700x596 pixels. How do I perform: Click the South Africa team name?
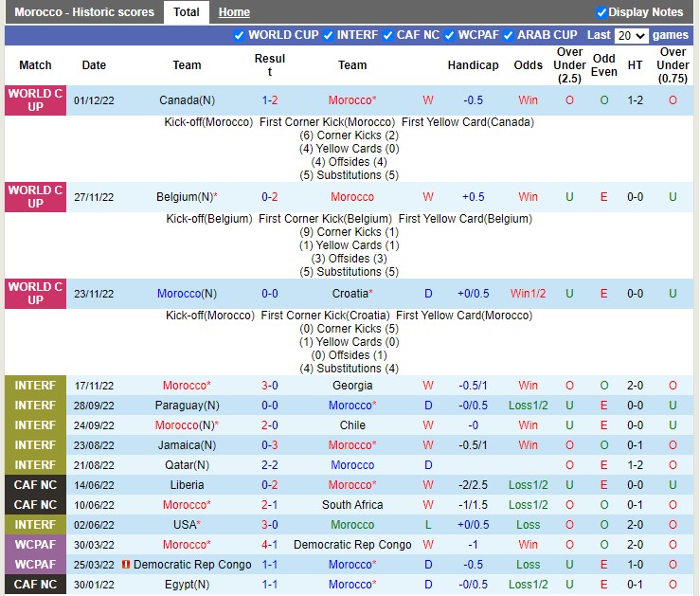[x=352, y=504]
